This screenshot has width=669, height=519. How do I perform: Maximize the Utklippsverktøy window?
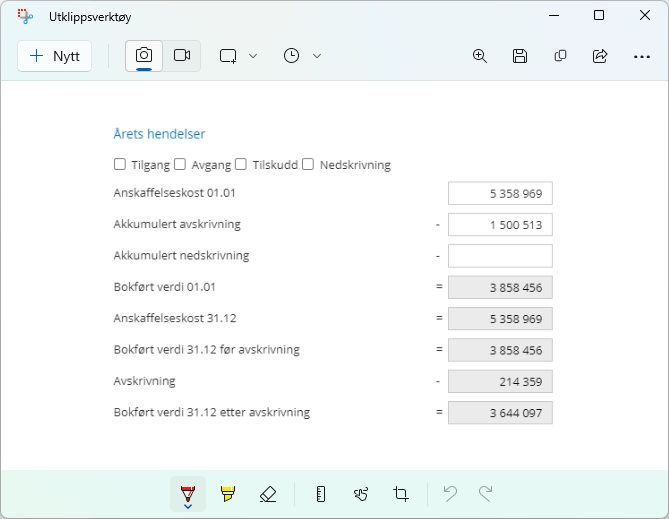coord(599,16)
